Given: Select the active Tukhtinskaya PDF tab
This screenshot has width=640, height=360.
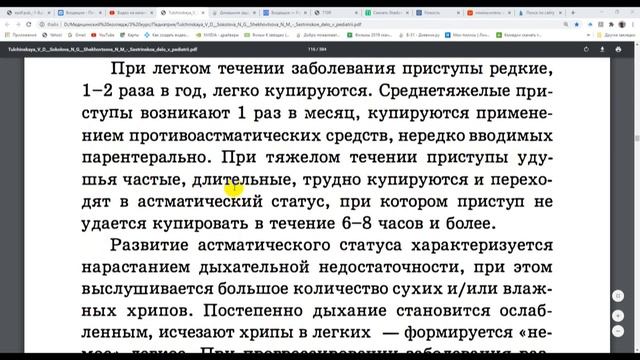Looking at the screenshot, I should click(183, 13).
